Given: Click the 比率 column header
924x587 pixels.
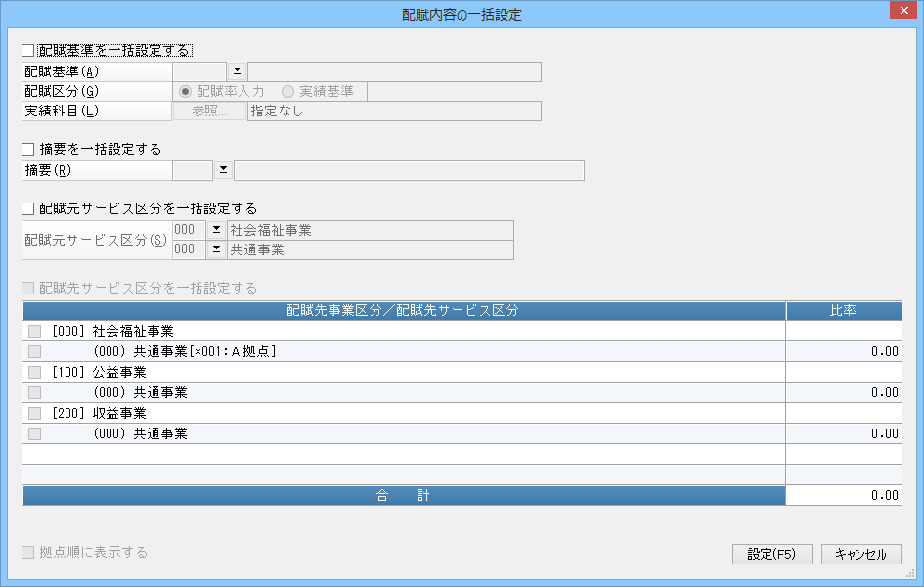Looking at the screenshot, I should [844, 310].
